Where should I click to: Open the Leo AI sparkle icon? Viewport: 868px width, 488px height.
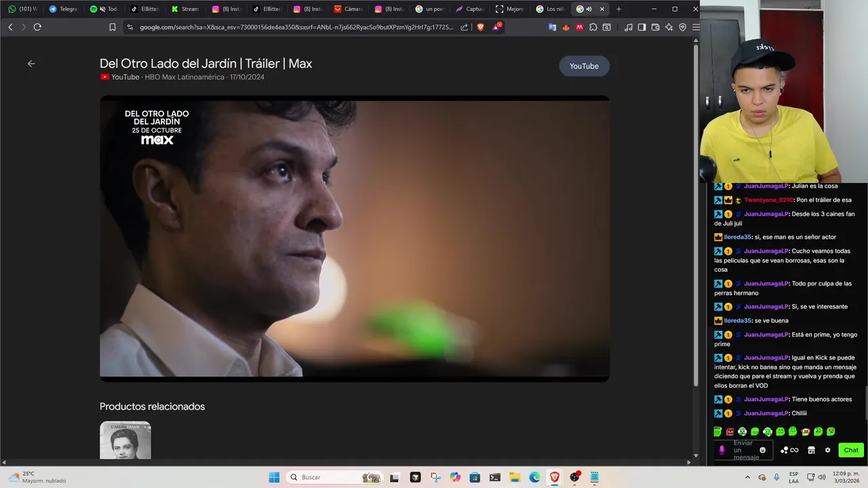click(669, 27)
